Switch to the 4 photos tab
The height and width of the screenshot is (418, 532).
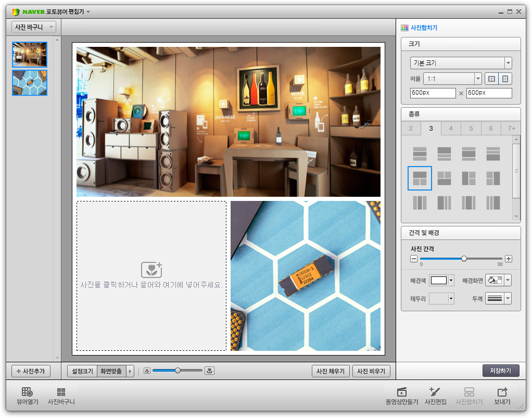(451, 128)
